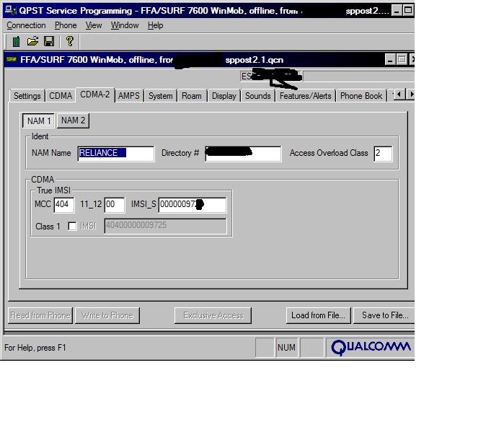Enable the Class 1 IMSI checkbox

pyautogui.click(x=72, y=227)
